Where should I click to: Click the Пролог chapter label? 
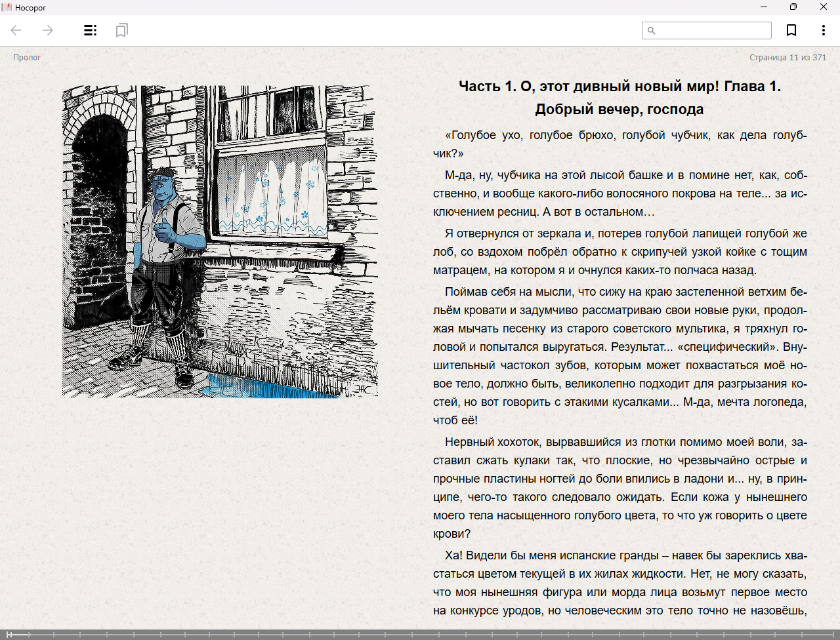[x=27, y=58]
